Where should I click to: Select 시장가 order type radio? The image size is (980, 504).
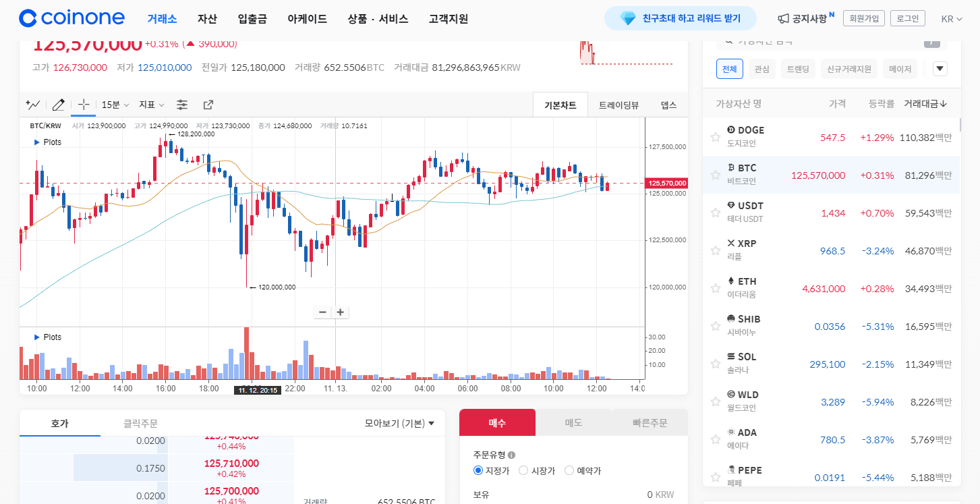pyautogui.click(x=523, y=470)
